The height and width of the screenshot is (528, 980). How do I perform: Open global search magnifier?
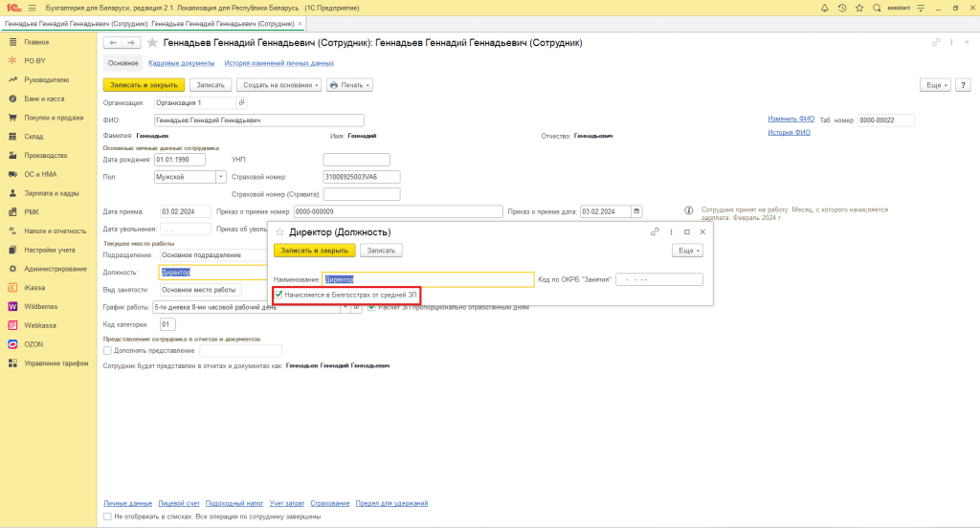coord(877,8)
